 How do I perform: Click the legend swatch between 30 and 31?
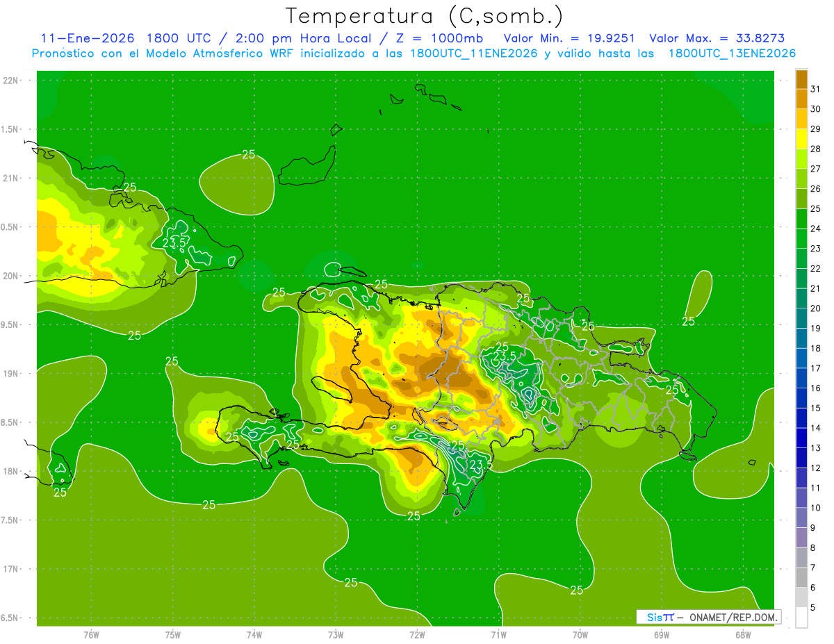coord(801,99)
